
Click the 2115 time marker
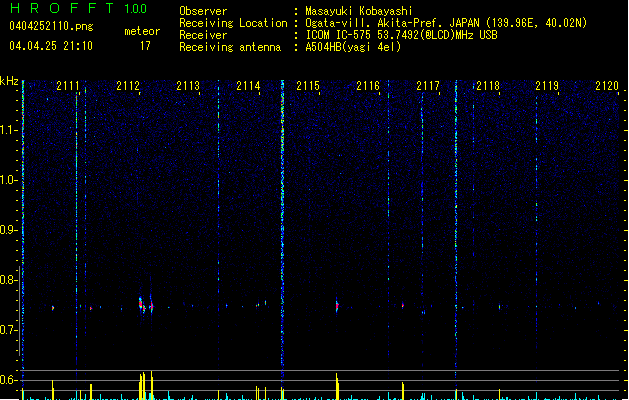click(308, 86)
